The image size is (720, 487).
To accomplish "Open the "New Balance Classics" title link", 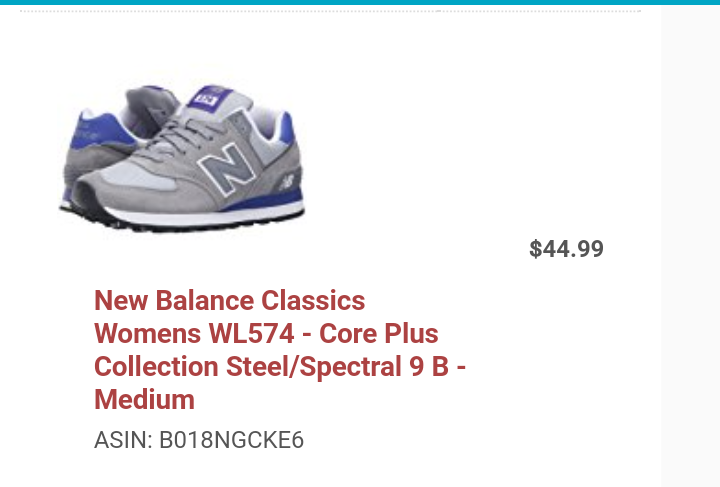I will click(229, 301).
